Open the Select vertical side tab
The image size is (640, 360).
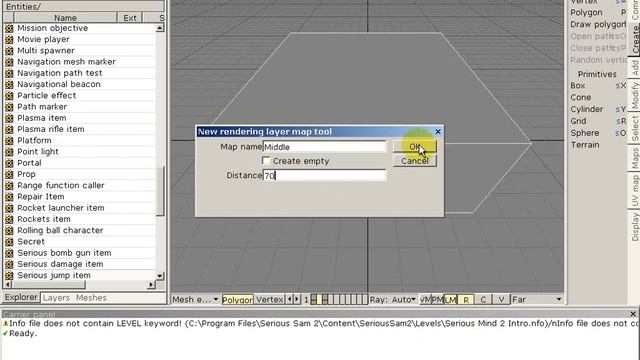click(x=635, y=128)
